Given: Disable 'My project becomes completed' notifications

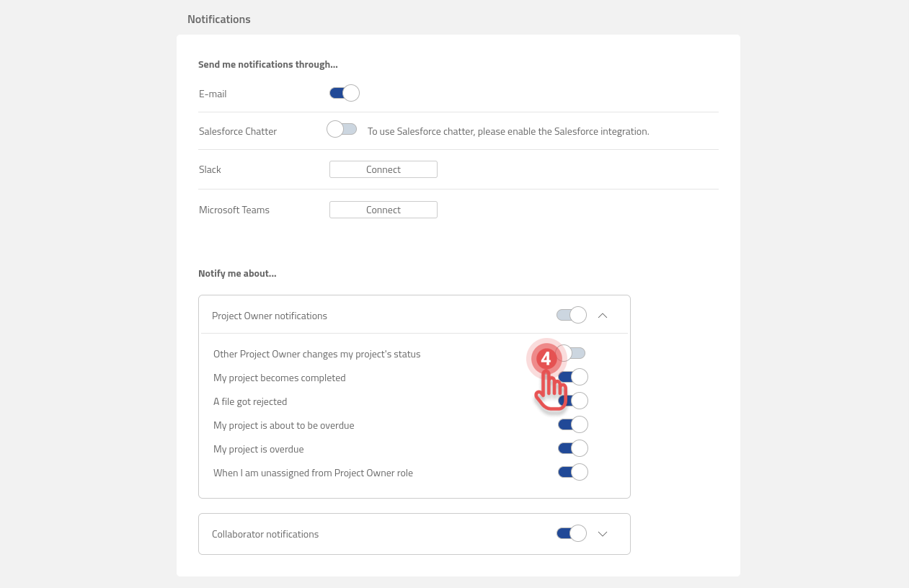Looking at the screenshot, I should tap(573, 376).
